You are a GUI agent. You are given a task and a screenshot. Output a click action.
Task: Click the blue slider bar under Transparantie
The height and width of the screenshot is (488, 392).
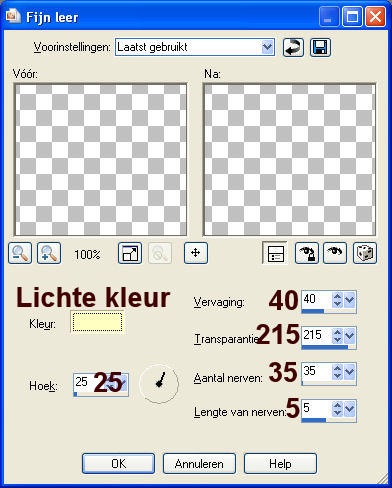(x=325, y=347)
